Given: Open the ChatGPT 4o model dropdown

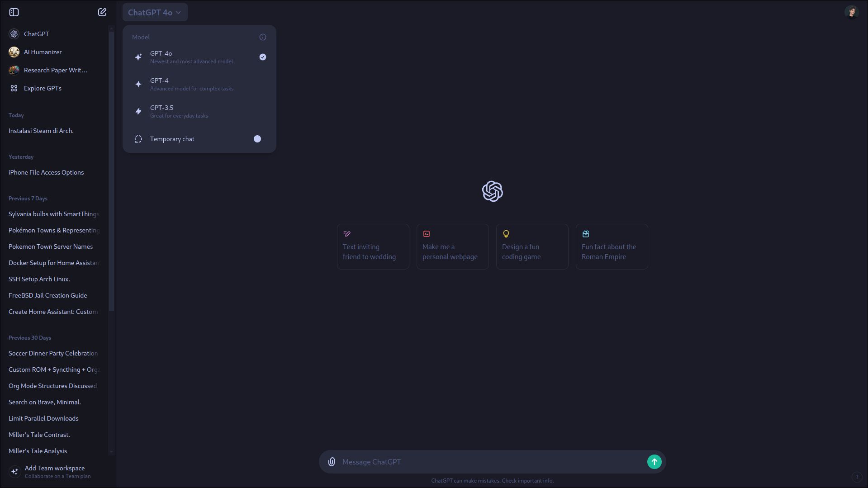Looking at the screenshot, I should click(x=155, y=12).
